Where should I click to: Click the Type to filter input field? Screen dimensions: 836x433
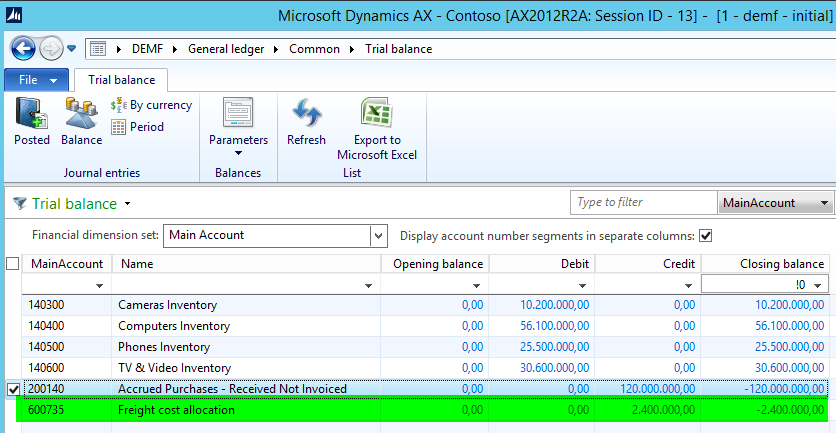point(642,203)
